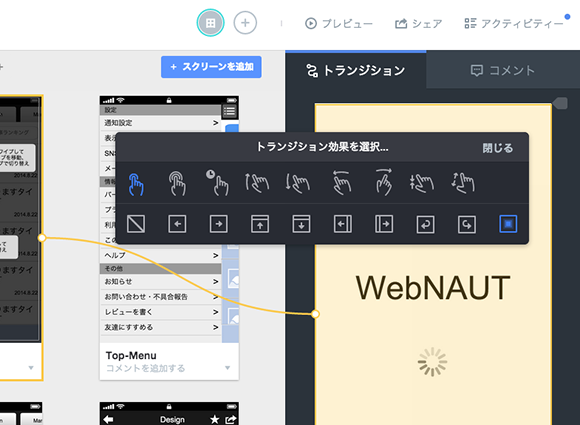
Task: Select the flip back transition effect
Action: 425,224
